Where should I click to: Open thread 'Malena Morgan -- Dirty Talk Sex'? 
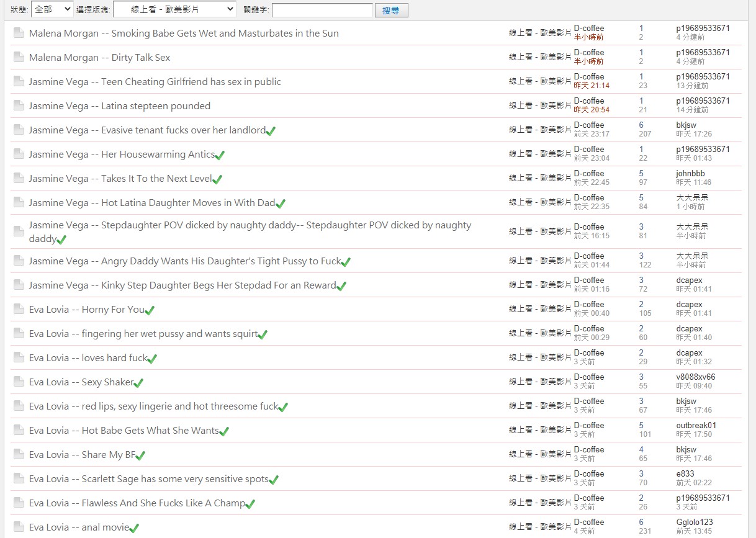click(x=99, y=57)
